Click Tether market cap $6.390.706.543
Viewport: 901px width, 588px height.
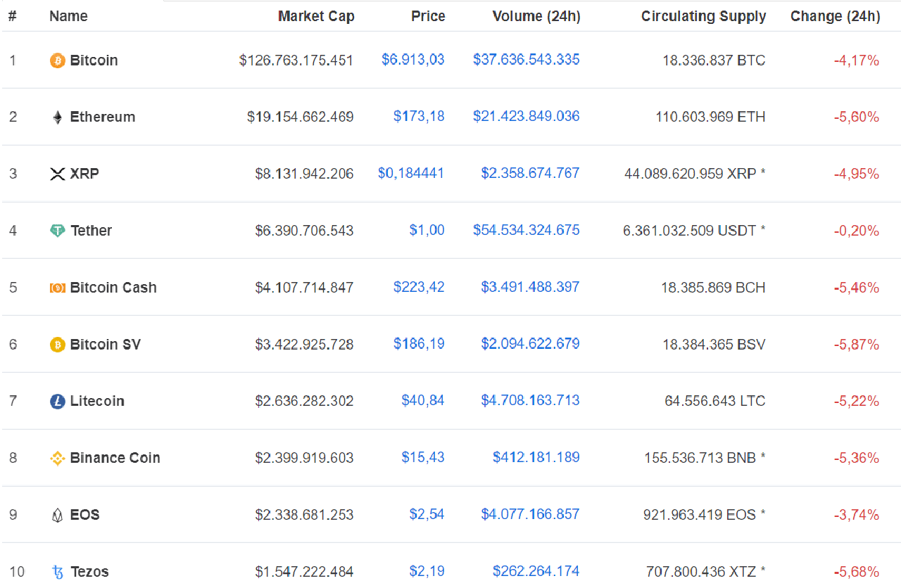click(x=305, y=231)
